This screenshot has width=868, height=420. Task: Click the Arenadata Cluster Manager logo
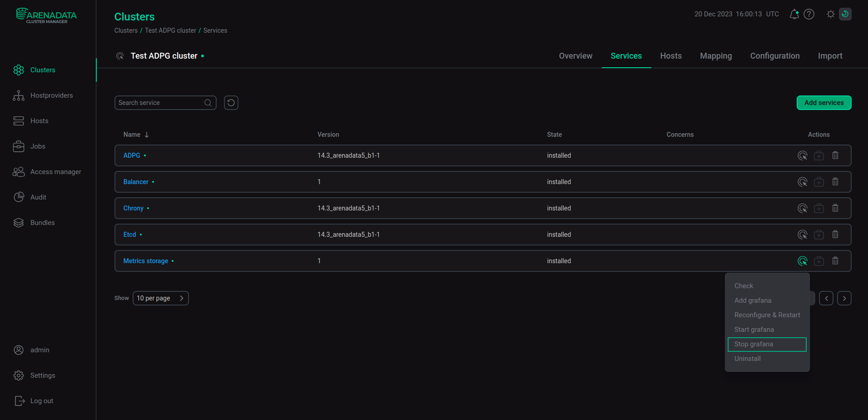pos(46,15)
